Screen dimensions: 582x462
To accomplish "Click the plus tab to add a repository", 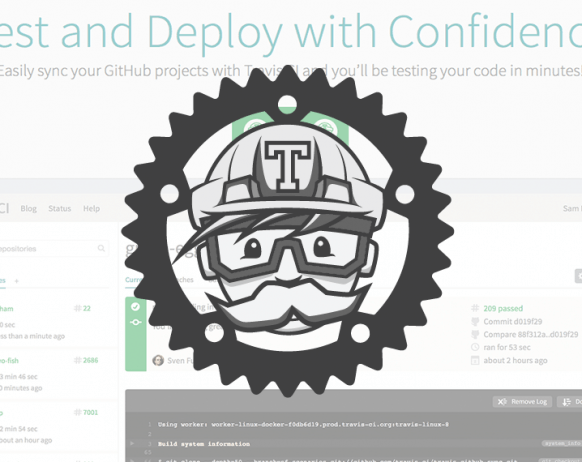I will coord(16,281).
